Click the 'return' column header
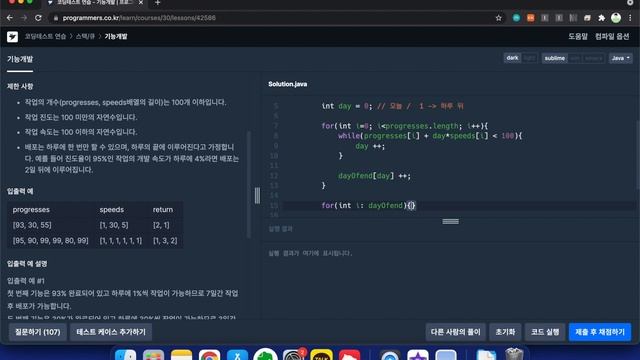Image resolution: width=640 pixels, height=360 pixels. click(x=163, y=209)
